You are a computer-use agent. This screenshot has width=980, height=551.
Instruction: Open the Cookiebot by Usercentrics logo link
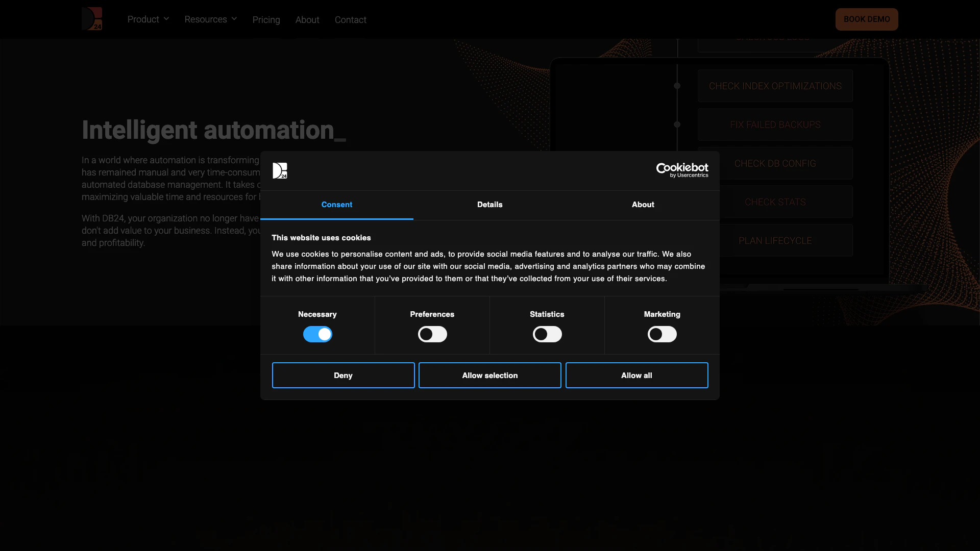coord(682,170)
